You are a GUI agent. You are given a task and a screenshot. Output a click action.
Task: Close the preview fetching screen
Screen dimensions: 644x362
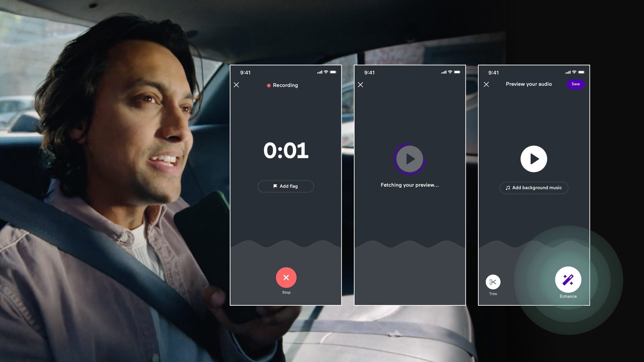[361, 85]
